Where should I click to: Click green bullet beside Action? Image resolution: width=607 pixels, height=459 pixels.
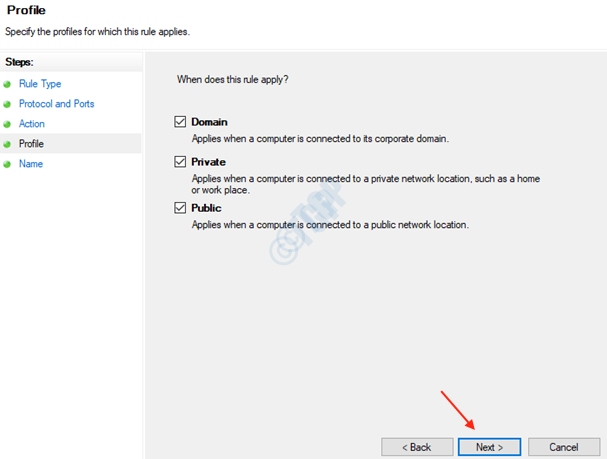(7, 124)
